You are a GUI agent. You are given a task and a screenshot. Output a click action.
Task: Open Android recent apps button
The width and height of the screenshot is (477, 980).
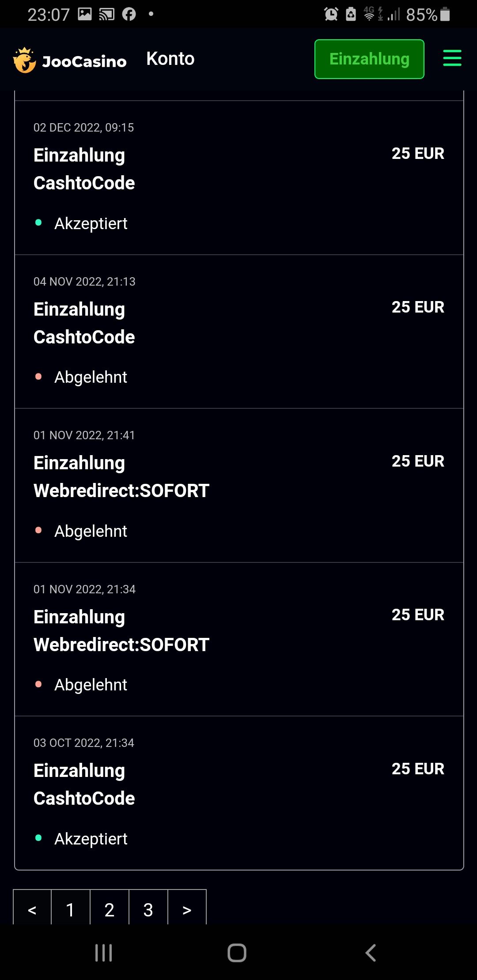[104, 953]
